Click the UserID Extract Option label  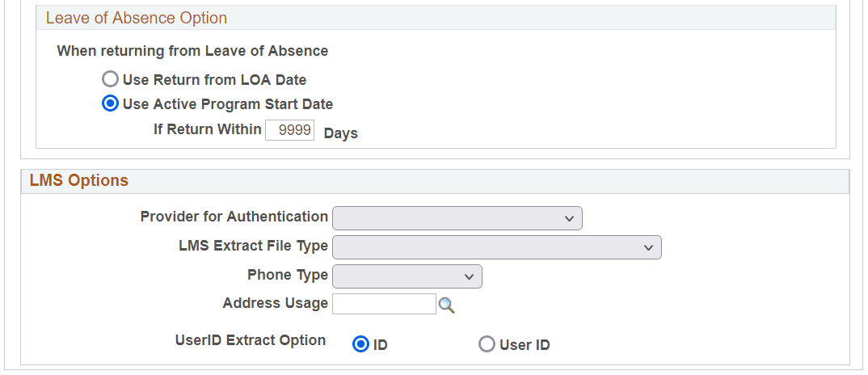click(251, 340)
